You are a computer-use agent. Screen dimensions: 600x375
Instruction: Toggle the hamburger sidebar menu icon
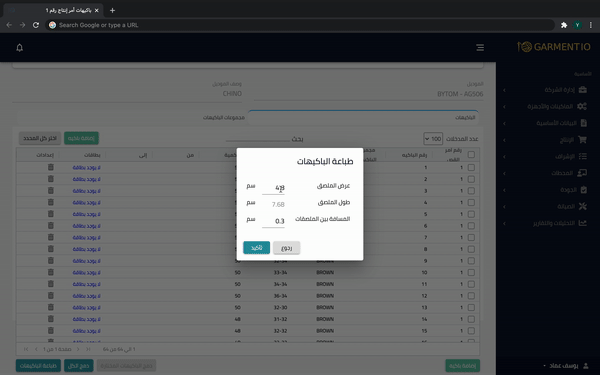(x=480, y=47)
